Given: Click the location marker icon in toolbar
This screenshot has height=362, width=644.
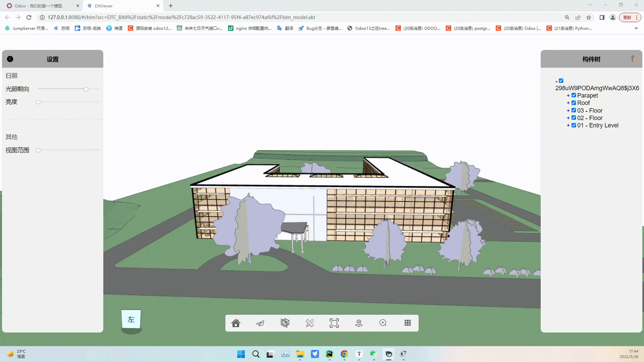Looking at the screenshot, I should pyautogui.click(x=359, y=323).
